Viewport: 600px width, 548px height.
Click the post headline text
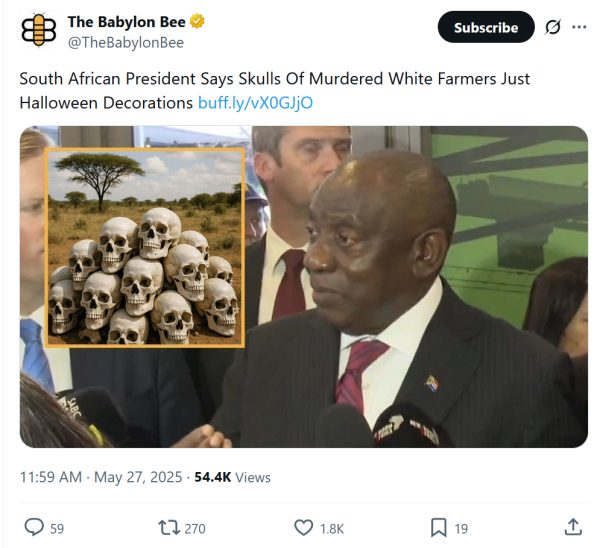[270, 79]
